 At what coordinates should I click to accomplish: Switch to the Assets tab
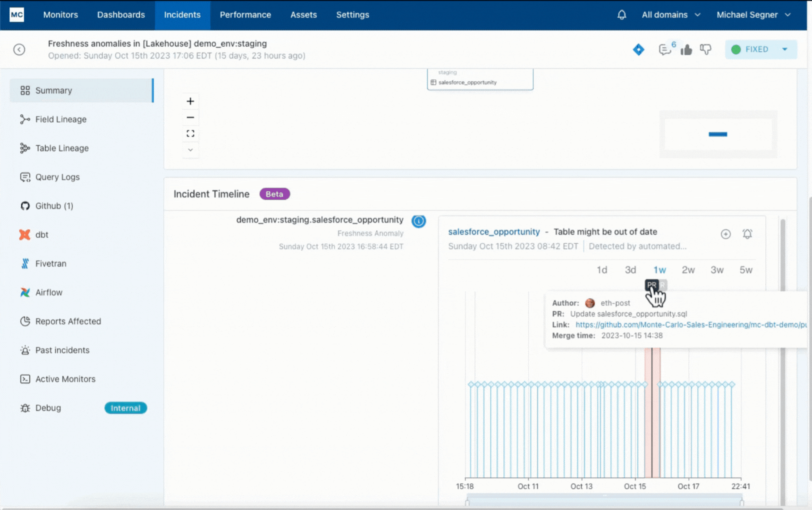coord(304,15)
